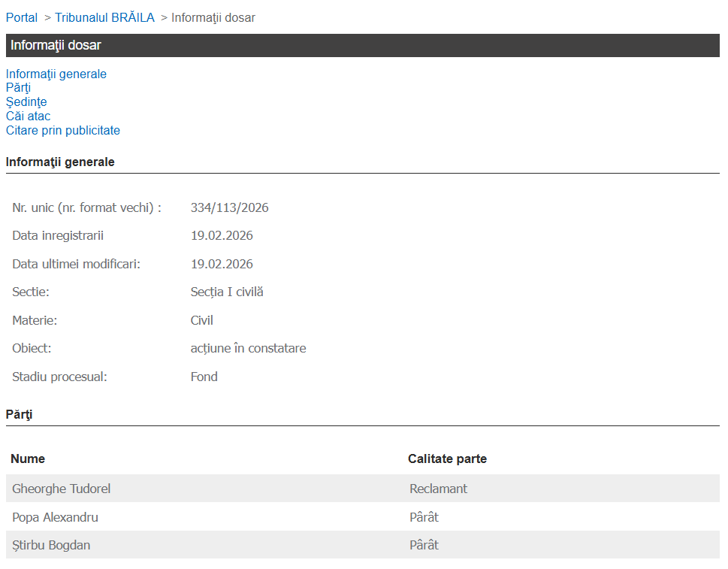Open the Tribunalul BRĂILA breadcrumb link
This screenshot has width=728, height=569.
(x=104, y=17)
